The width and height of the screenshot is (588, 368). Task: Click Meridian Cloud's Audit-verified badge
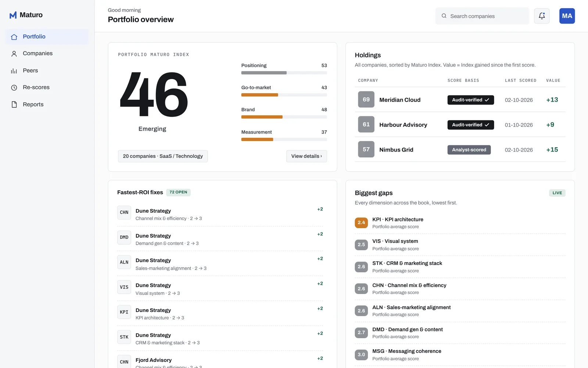pos(470,100)
